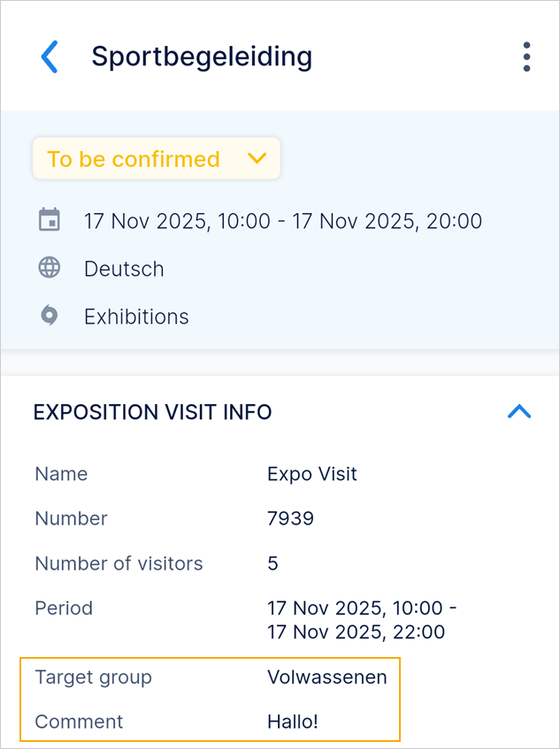Click the Target group value Volwassenen
Viewport: 560px width, 749px height.
point(327,677)
